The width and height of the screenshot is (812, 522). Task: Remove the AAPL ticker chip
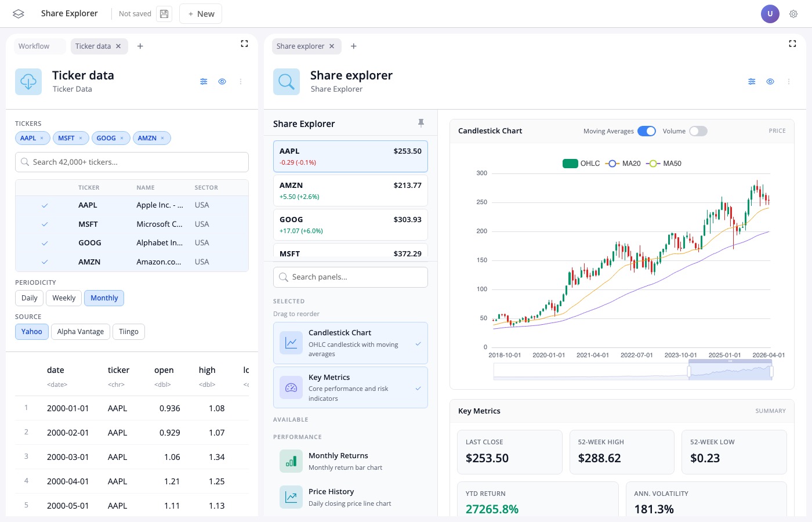(x=42, y=138)
